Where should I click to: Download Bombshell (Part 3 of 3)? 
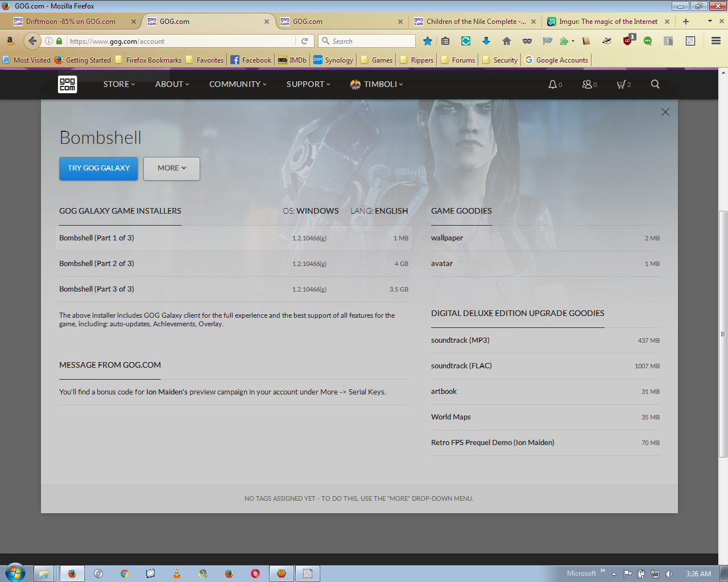pyautogui.click(x=234, y=289)
